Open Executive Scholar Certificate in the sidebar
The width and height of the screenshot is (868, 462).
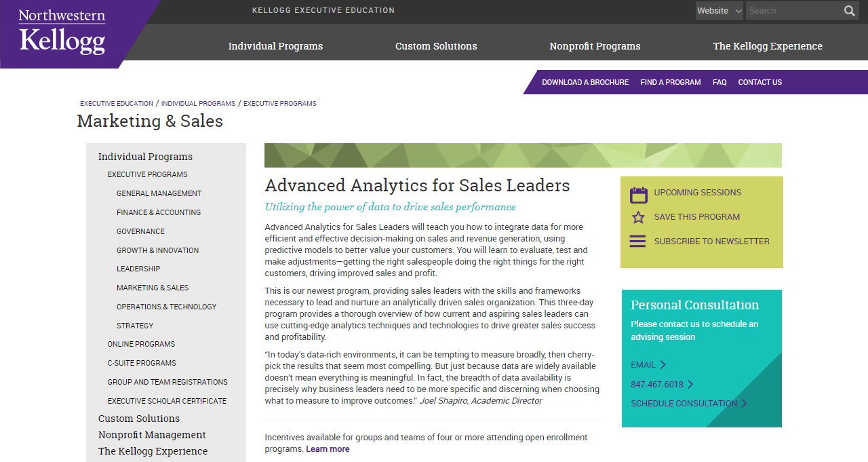point(167,401)
